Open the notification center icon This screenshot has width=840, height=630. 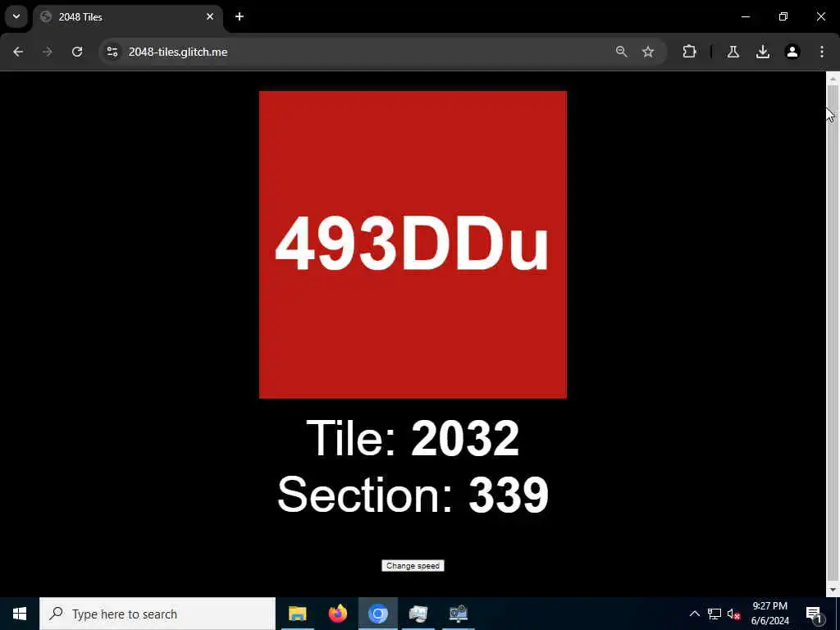(814, 614)
